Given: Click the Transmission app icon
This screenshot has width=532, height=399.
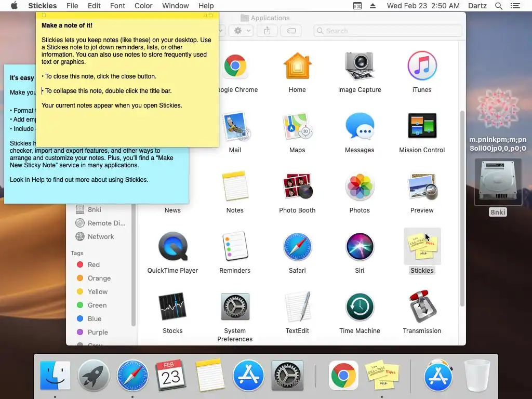Looking at the screenshot, I should (x=422, y=307).
